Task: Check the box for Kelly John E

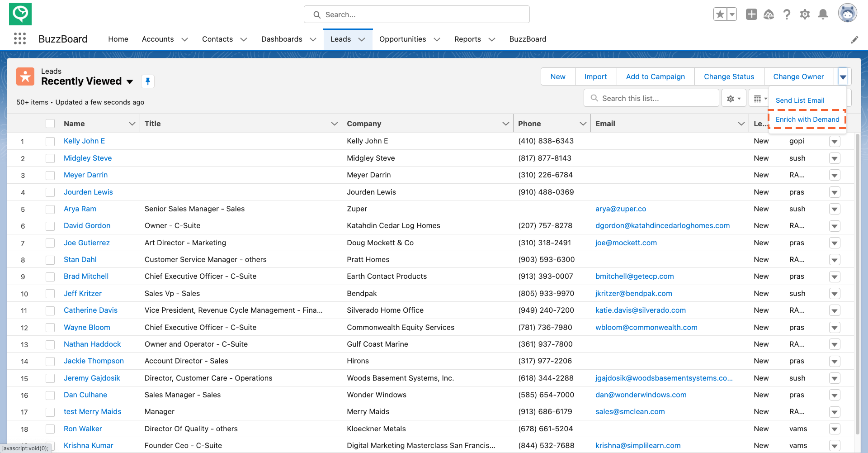Action: [x=50, y=141]
